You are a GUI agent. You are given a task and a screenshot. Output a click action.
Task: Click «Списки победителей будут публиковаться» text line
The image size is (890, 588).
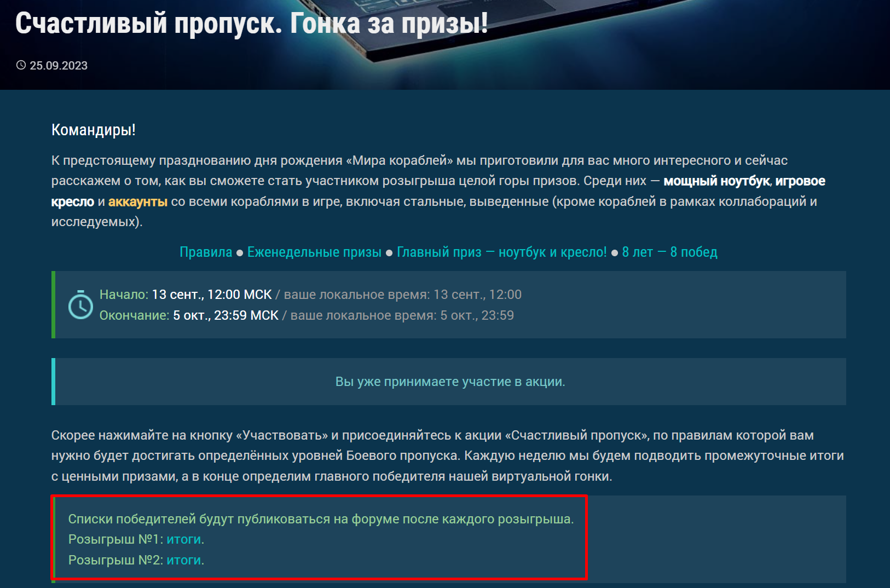[x=321, y=519]
